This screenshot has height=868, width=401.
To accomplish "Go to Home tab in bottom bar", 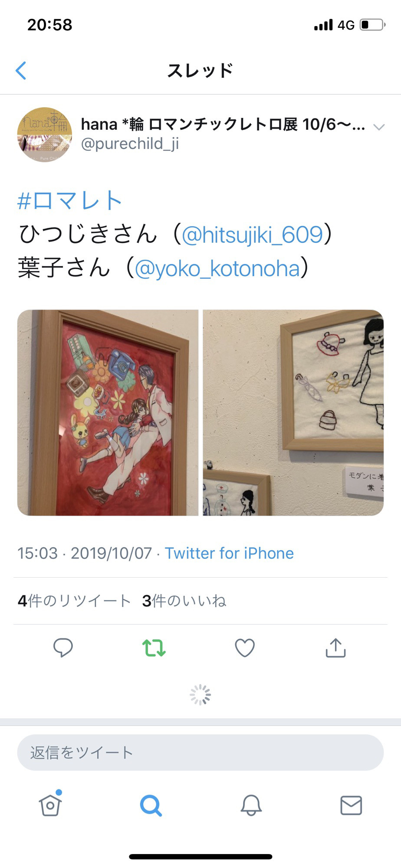I will click(x=50, y=805).
